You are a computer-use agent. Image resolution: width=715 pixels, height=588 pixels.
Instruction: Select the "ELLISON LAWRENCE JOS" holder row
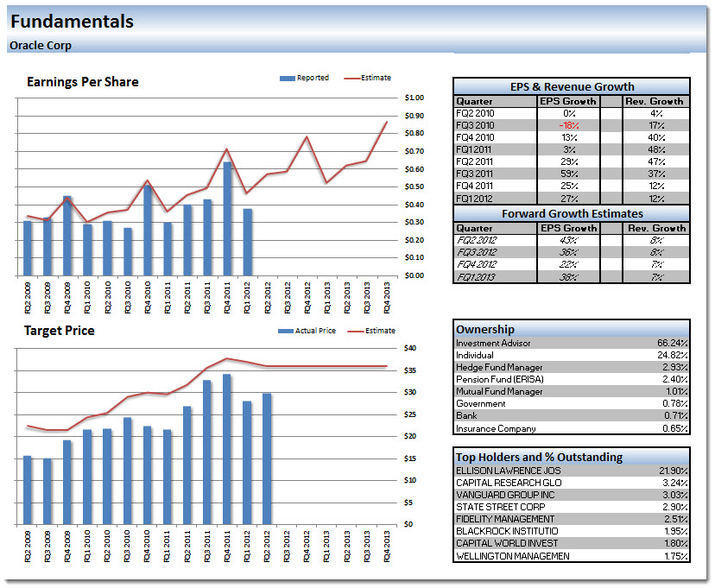572,471
